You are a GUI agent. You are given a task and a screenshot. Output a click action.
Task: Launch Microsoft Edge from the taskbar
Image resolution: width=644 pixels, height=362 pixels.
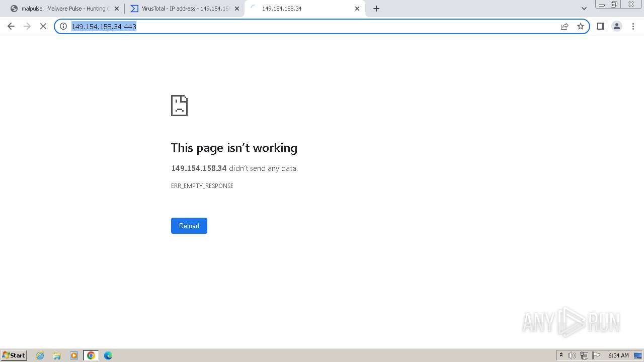(x=108, y=355)
